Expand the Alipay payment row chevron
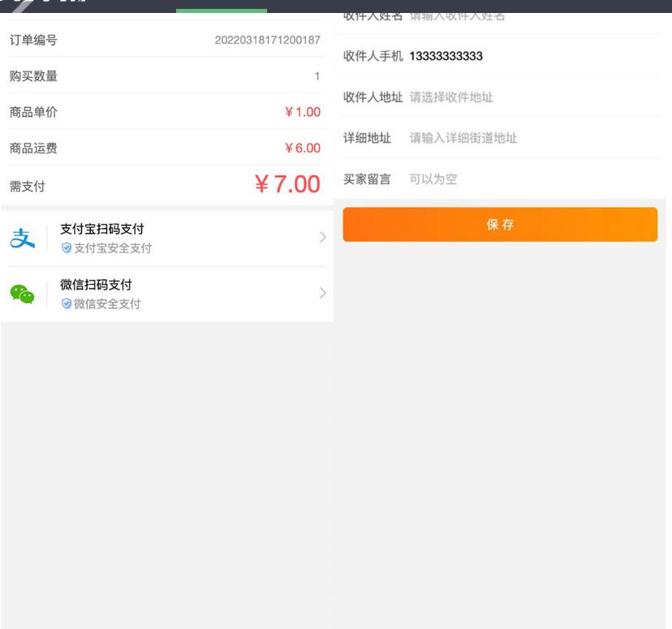This screenshot has width=672, height=629. [322, 236]
